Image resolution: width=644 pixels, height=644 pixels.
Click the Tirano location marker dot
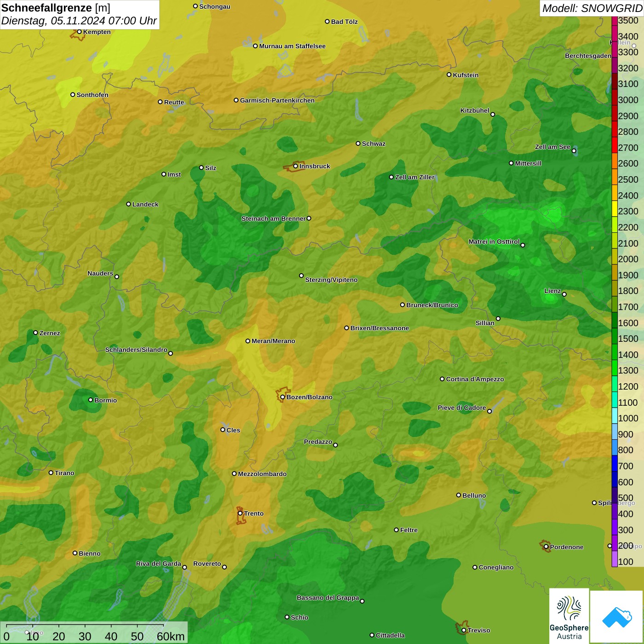[x=51, y=472]
